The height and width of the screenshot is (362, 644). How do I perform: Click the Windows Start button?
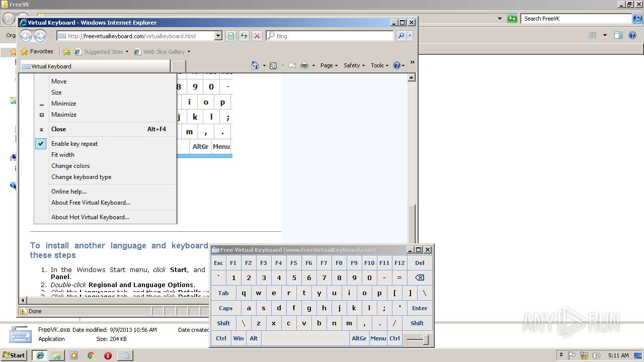[x=14, y=355]
